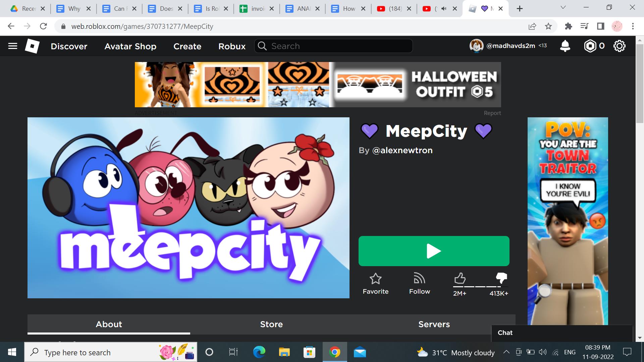Like the game with thumbs up
The image size is (644, 362).
tap(460, 278)
